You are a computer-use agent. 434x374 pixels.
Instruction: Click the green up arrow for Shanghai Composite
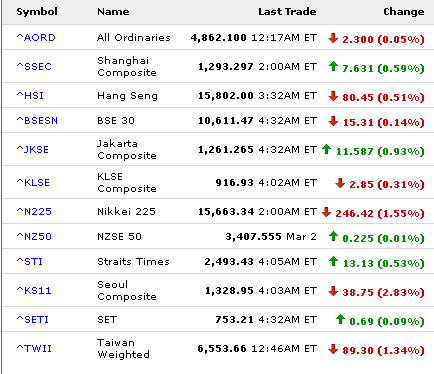[333, 67]
